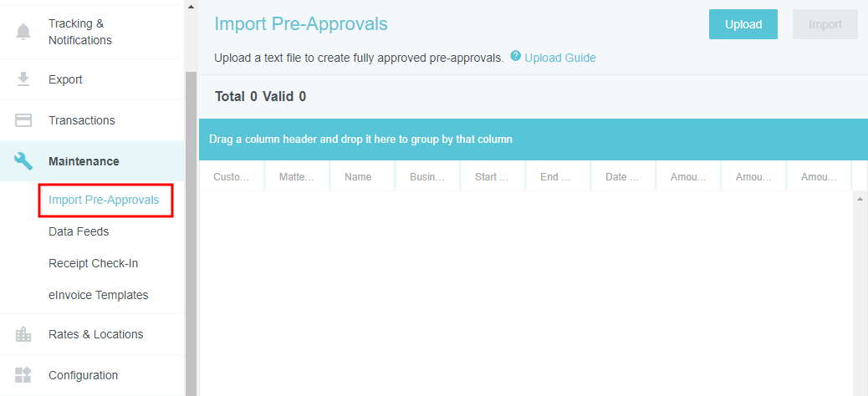
Task: Sort by the Name column header
Action: 358,177
